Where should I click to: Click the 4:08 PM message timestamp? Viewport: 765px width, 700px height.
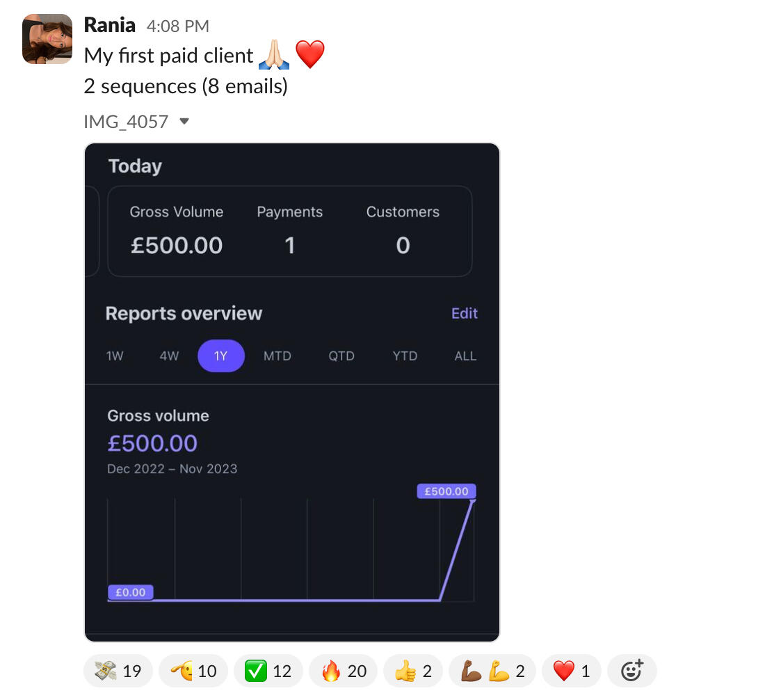point(177,26)
